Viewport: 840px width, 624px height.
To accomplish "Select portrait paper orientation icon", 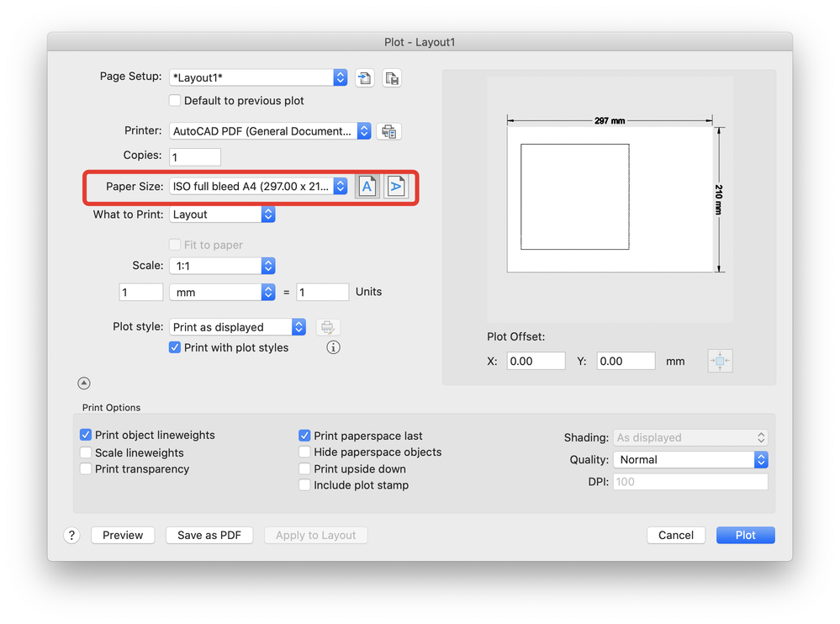I will pos(367,187).
